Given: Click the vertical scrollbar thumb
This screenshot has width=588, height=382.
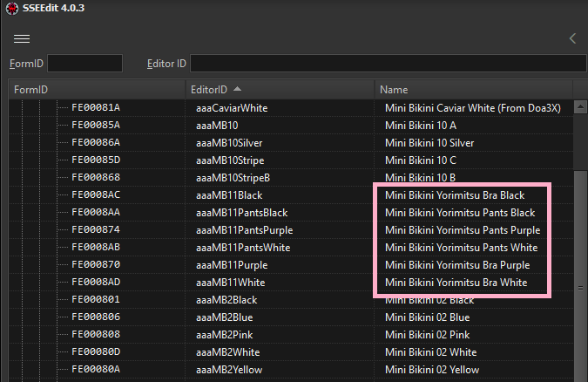Looking at the screenshot, I should pyautogui.click(x=580, y=276).
